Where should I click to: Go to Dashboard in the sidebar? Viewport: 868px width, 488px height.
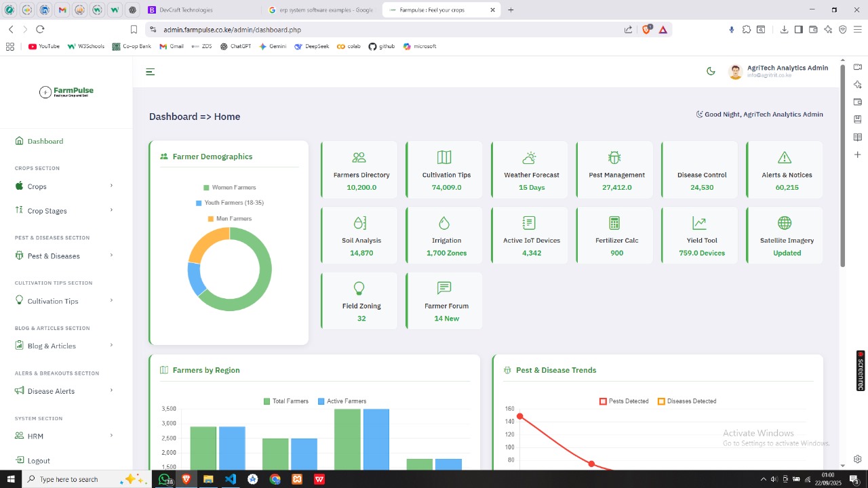point(45,141)
